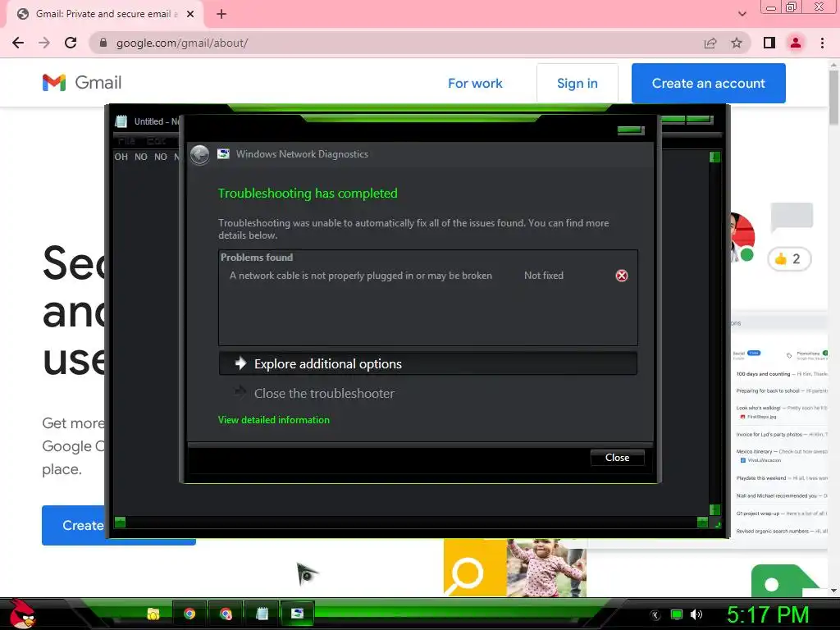Click the network status tray icon
This screenshot has width=840, height=630.
click(x=677, y=615)
